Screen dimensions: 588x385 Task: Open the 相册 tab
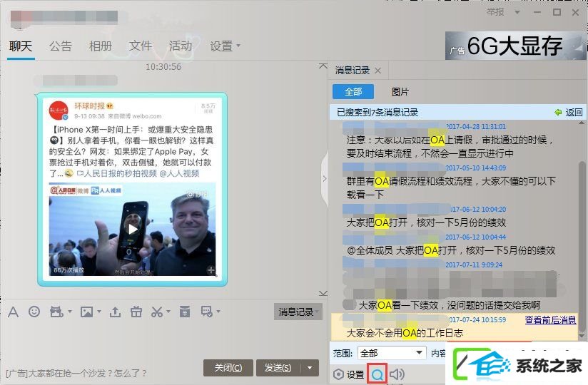[101, 46]
